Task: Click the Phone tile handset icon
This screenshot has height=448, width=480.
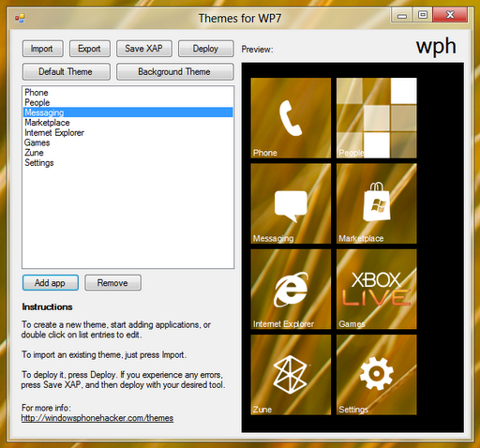Action: [x=291, y=118]
